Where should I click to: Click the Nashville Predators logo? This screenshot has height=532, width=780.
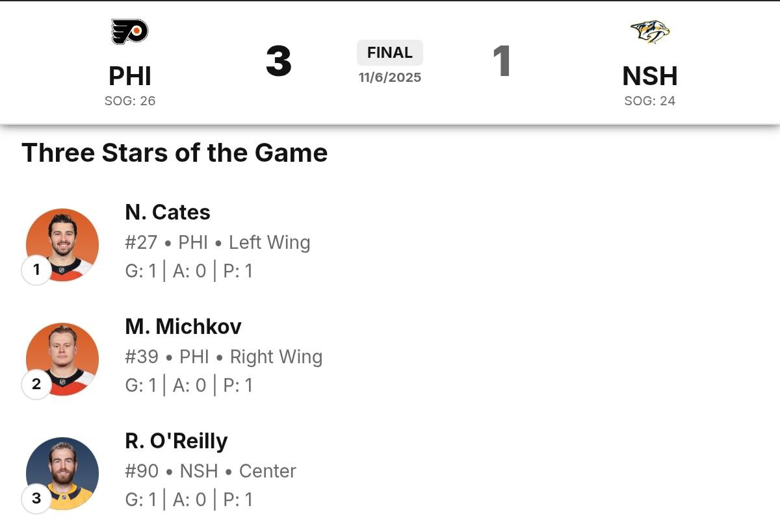click(649, 31)
